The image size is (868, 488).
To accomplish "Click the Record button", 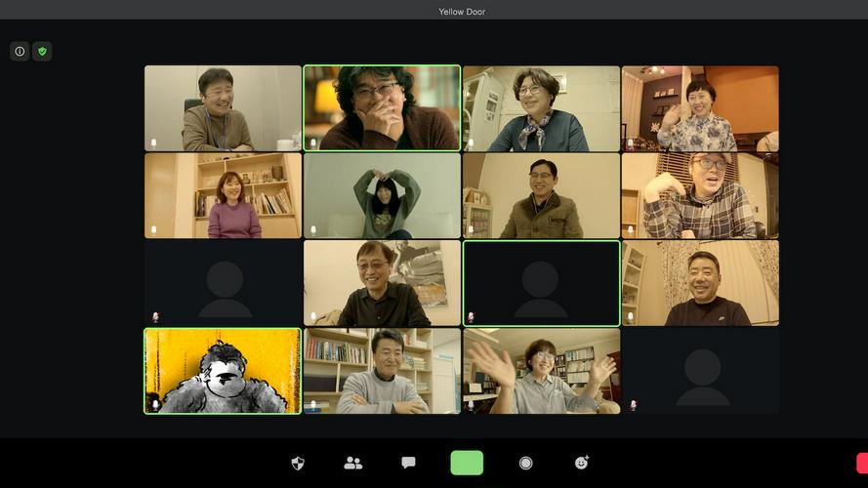I will pos(525,463).
